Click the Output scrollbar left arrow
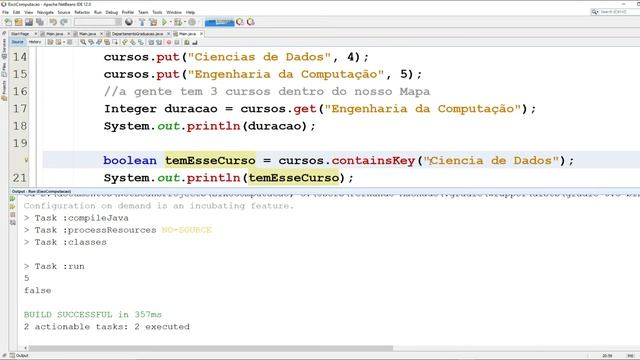The width and height of the screenshot is (640, 360). click(26, 348)
